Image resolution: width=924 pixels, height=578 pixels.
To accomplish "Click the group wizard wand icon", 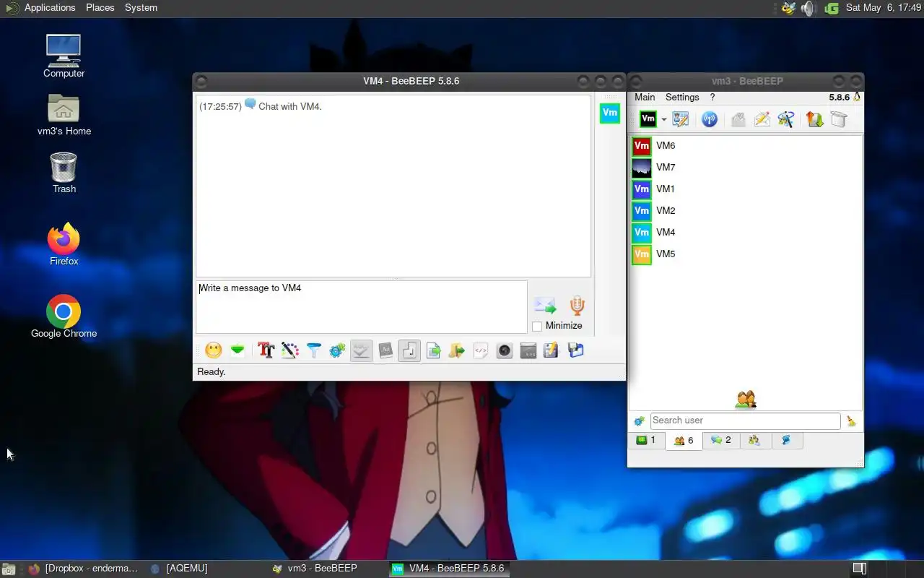I will [786, 119].
